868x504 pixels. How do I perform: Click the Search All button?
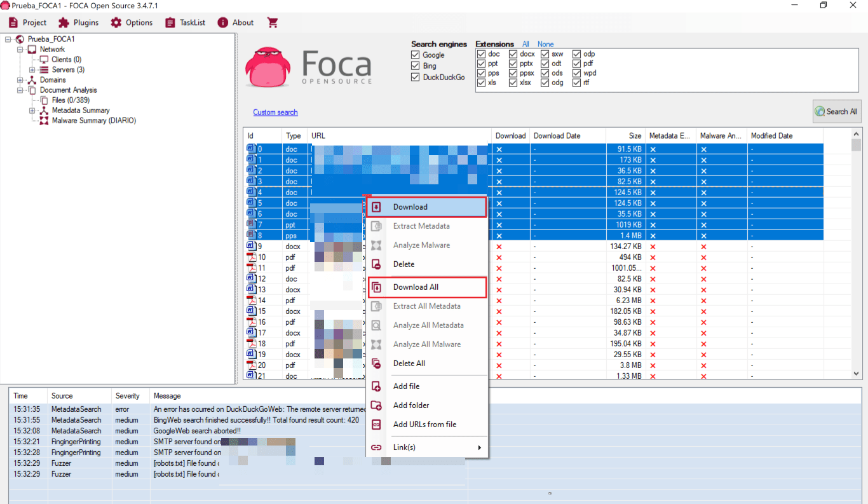837,111
